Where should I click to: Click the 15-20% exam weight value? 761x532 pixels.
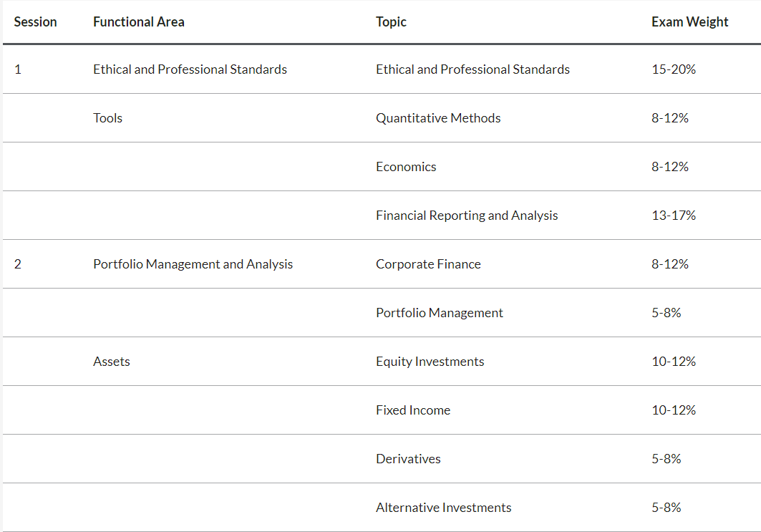point(674,69)
